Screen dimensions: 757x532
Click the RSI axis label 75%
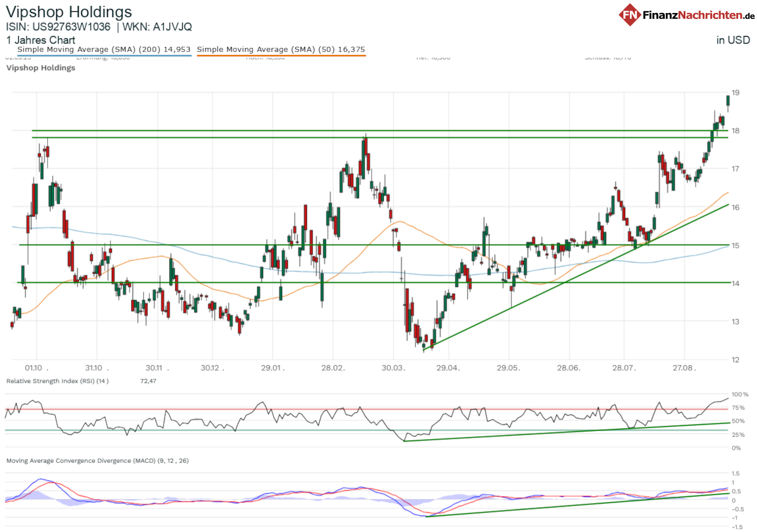point(738,408)
